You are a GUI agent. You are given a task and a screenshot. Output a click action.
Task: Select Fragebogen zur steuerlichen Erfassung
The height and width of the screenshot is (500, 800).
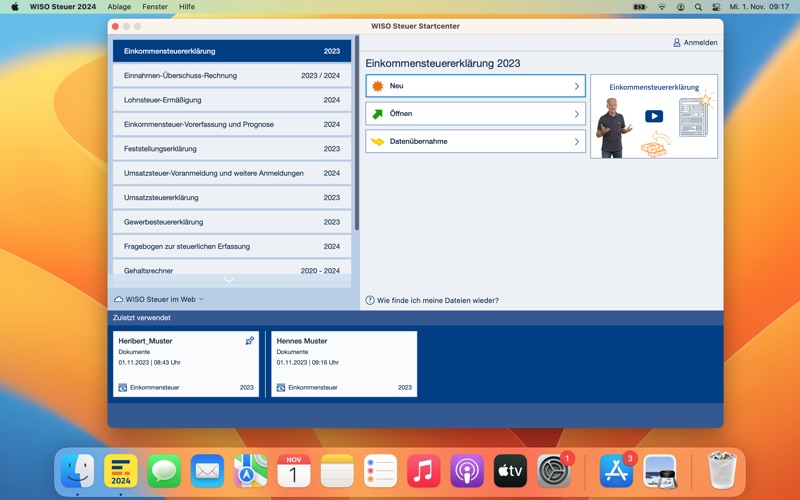click(232, 246)
